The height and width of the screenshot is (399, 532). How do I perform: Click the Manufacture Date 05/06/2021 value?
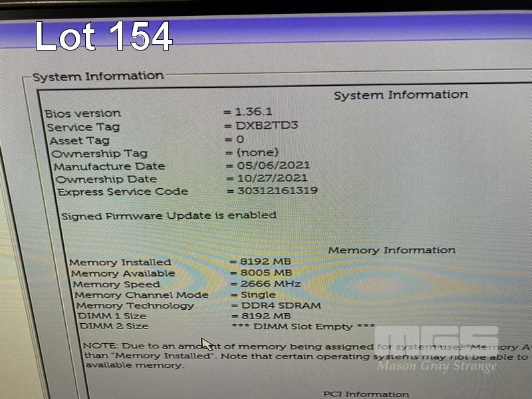(272, 165)
